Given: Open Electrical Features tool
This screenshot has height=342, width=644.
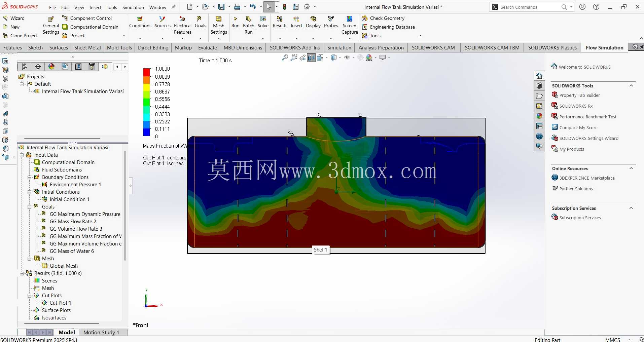Looking at the screenshot, I should click(x=183, y=26).
